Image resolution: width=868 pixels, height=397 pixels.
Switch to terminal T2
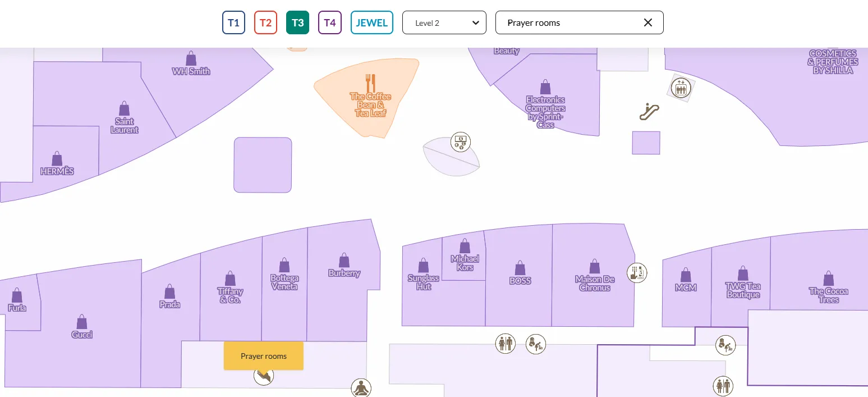(265, 22)
